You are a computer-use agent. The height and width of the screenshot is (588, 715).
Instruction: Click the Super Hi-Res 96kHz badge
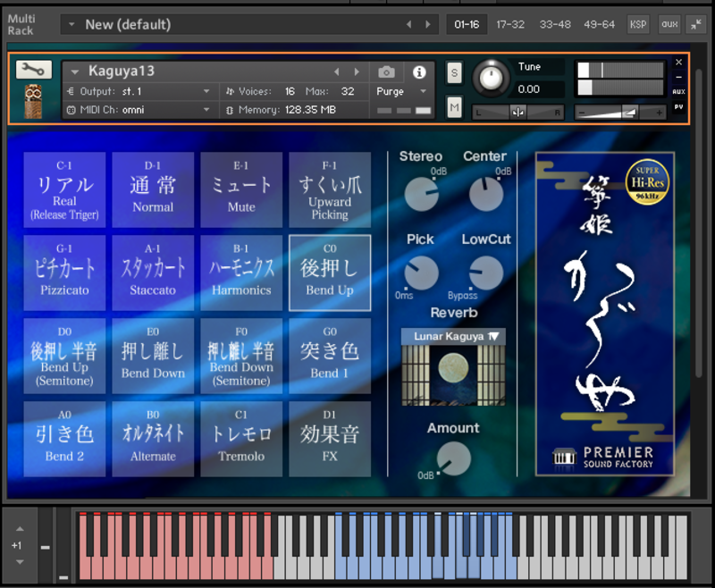(647, 181)
